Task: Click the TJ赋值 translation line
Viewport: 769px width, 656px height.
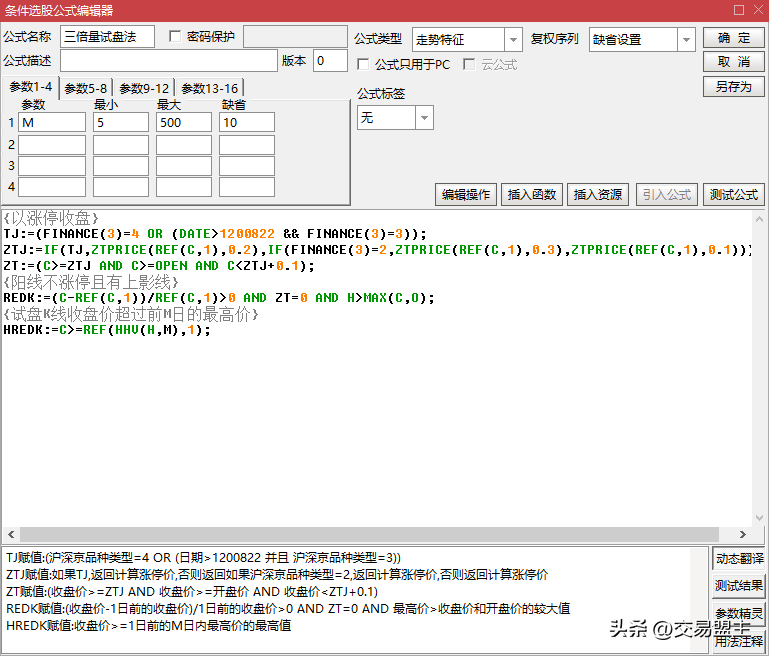Action: coord(203,557)
